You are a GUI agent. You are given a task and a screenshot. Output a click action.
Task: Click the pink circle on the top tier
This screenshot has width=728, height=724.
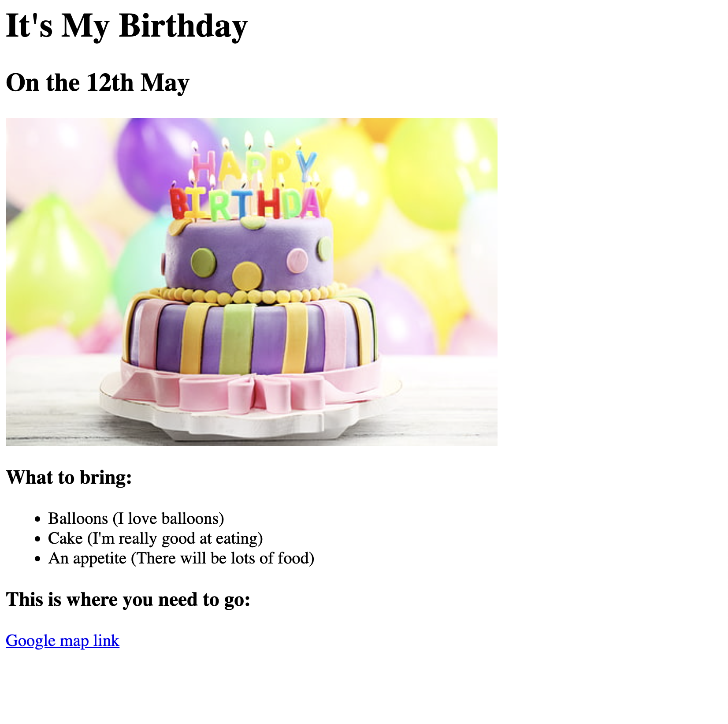297,260
